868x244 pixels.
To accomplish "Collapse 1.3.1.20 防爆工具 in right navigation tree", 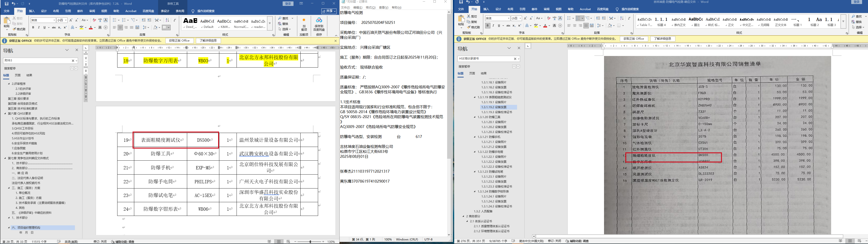I will [475, 117].
